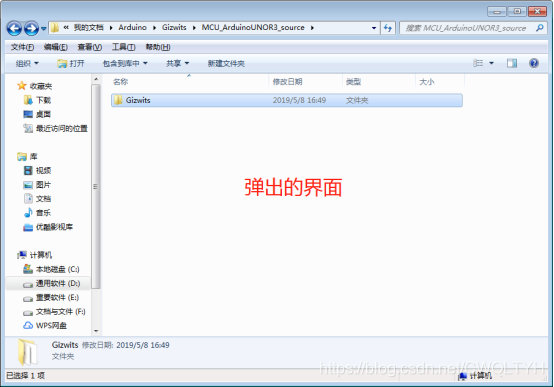
Task: Open 图片 library
Action: pyautogui.click(x=37, y=185)
